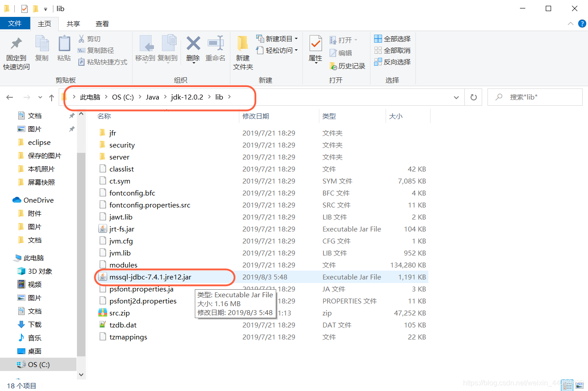Click the Copy ribbon icon

(x=42, y=44)
